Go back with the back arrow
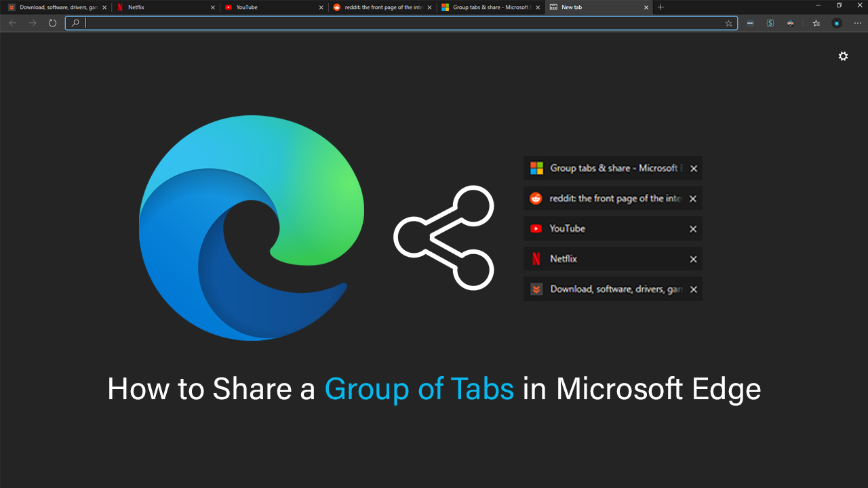The height and width of the screenshot is (488, 868). (x=13, y=23)
